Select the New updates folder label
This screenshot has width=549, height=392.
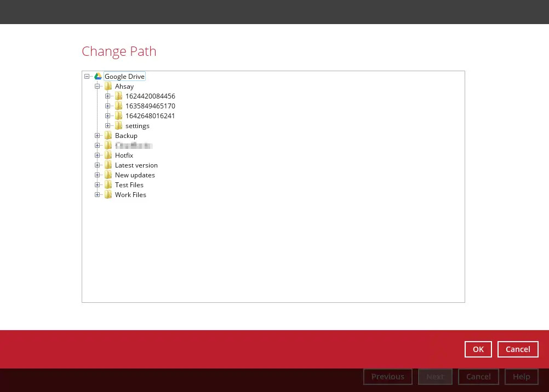tap(135, 175)
